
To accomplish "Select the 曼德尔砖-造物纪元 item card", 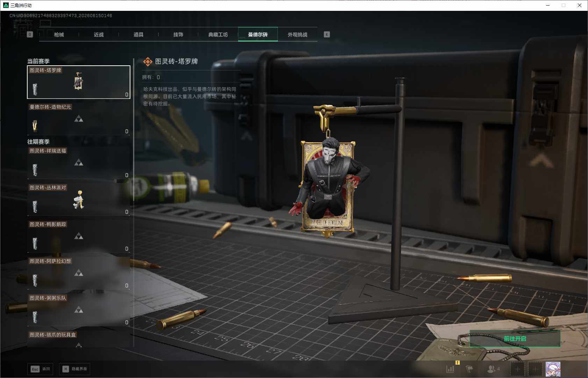I will [x=79, y=119].
